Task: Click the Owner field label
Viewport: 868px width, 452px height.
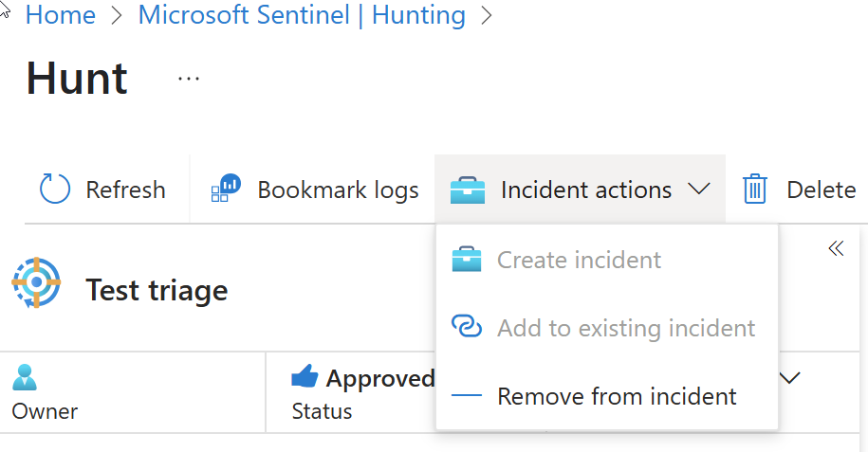Action: (x=45, y=411)
